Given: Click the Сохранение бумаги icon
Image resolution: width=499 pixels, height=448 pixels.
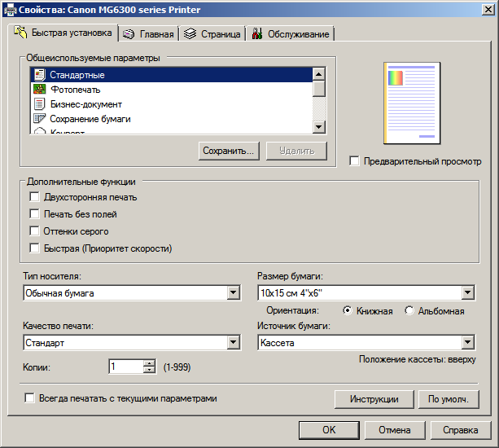Looking at the screenshot, I should tap(39, 118).
